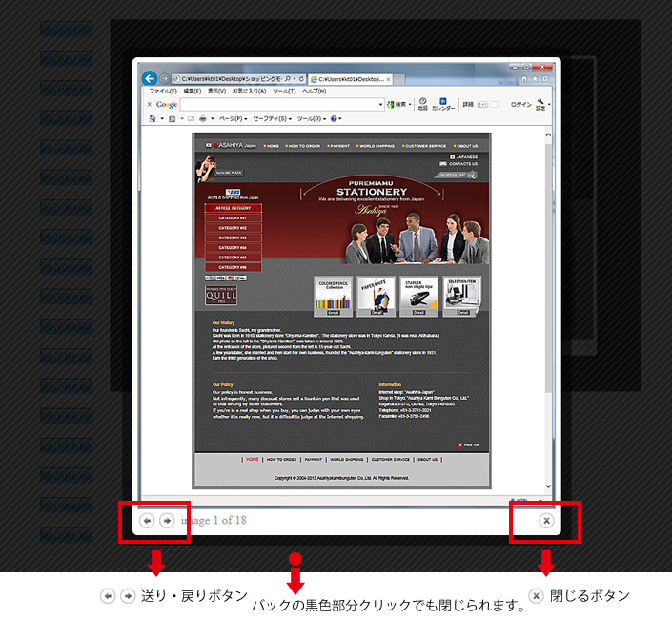This screenshot has width=672, height=620.
Task: Click the Google 検索 search button
Action: point(397,104)
